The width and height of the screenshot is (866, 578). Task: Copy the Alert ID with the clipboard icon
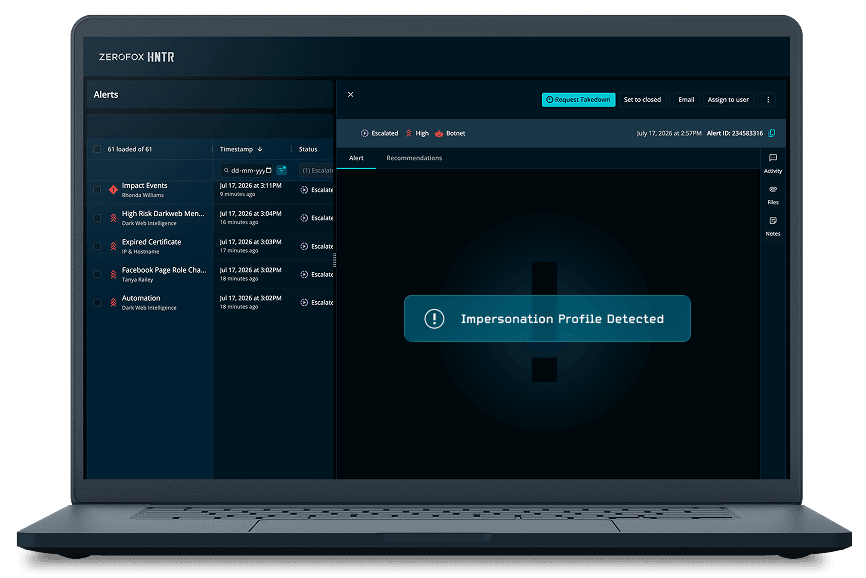772,133
